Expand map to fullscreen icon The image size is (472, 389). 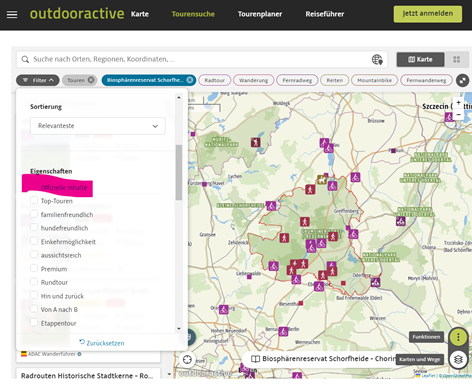[x=462, y=80]
